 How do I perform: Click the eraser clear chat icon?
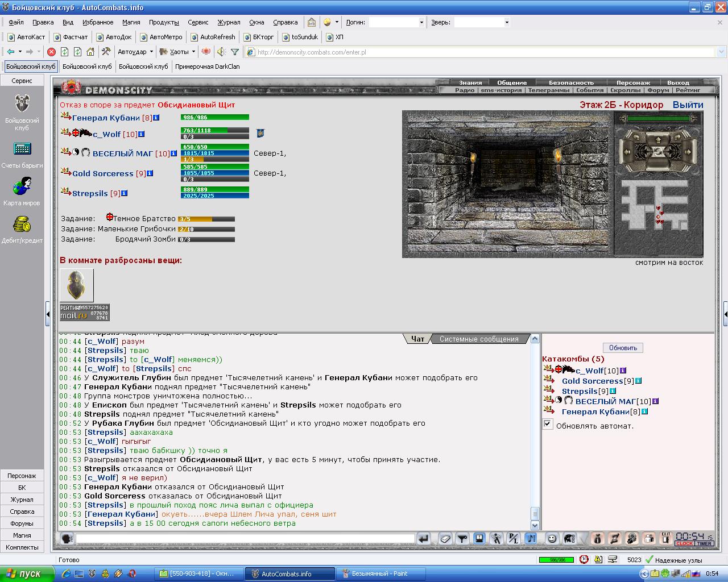tap(445, 538)
